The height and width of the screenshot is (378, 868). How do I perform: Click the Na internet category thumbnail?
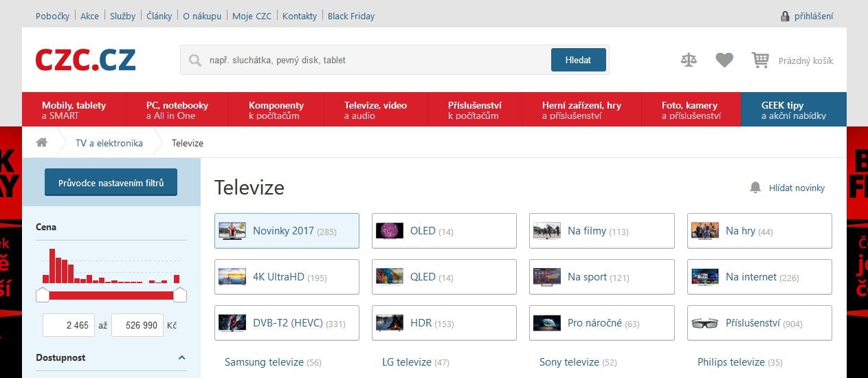tap(705, 277)
